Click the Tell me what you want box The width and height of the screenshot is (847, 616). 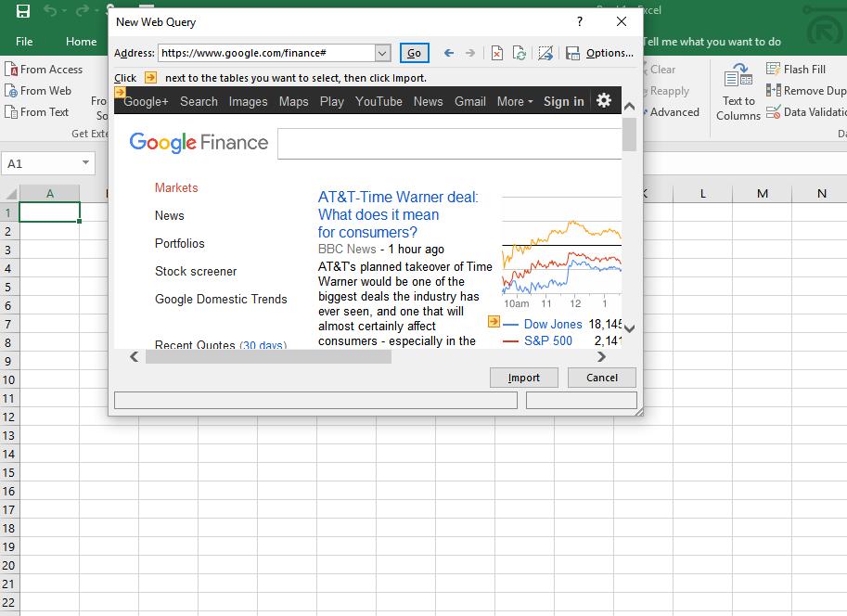(x=712, y=42)
